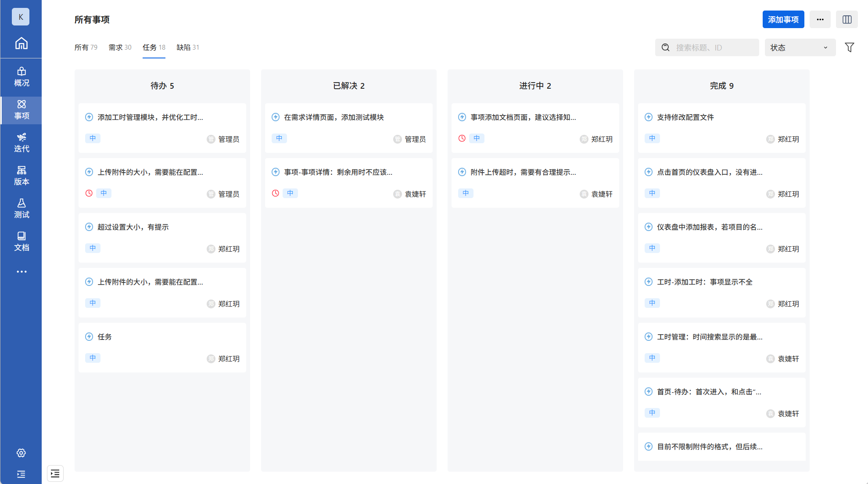Click the 中 priority tag on 任务 card
The image size is (868, 484).
point(93,358)
